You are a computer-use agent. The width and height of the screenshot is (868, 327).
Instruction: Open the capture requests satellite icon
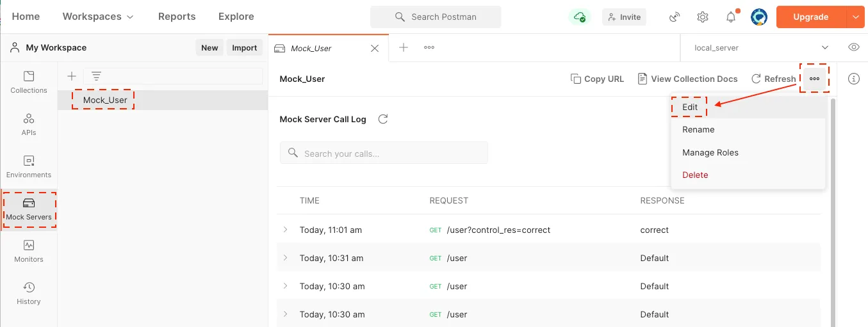675,17
